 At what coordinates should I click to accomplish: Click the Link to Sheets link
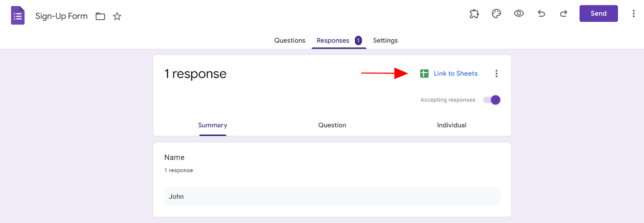[456, 74]
